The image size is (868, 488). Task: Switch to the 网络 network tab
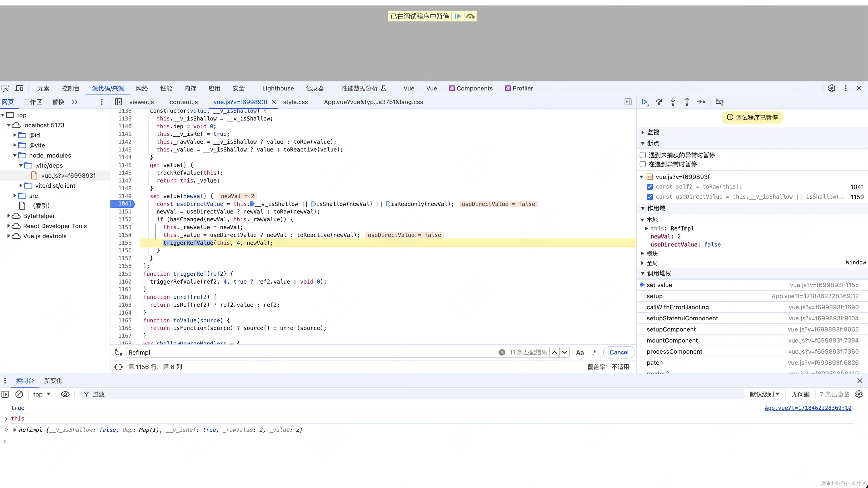point(142,88)
